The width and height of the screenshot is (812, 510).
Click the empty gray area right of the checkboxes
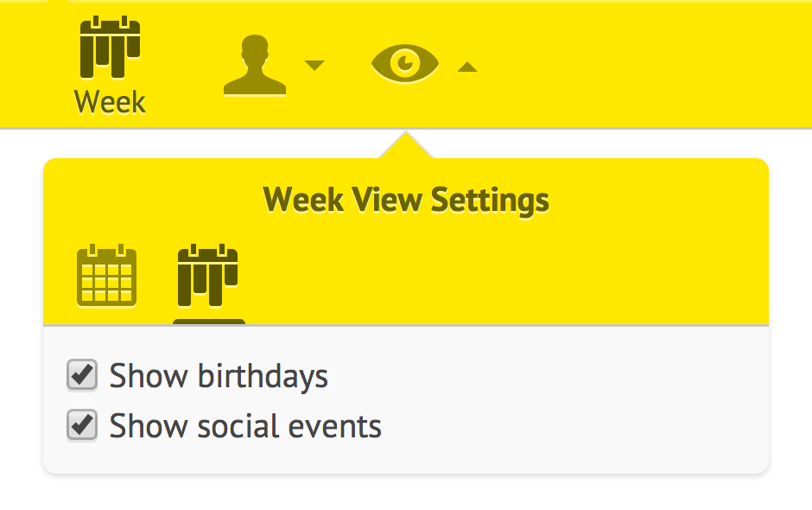574,399
